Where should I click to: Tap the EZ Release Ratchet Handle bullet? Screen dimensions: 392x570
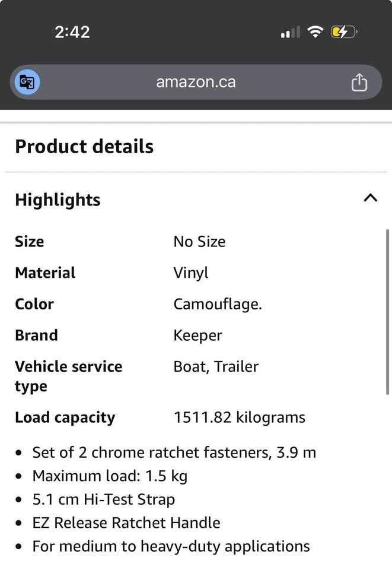coord(126,523)
